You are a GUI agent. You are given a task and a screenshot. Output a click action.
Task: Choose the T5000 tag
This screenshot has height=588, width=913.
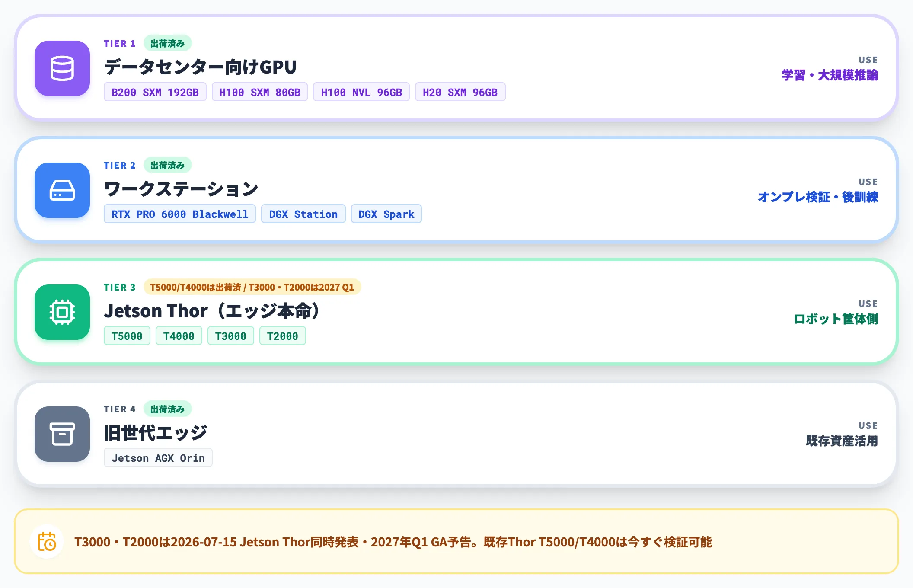coord(127,336)
